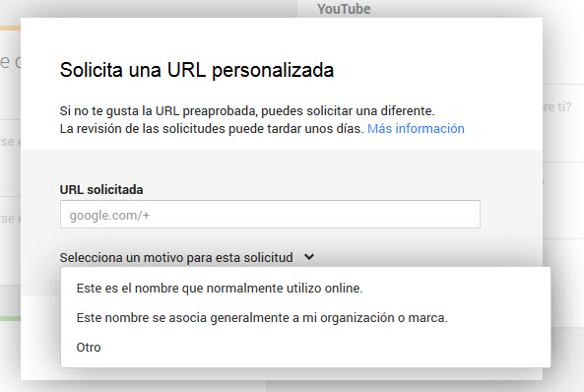Screen dimensions: 584x392
Task: Click the 'URL solicitada' field label
Action: coord(101,190)
